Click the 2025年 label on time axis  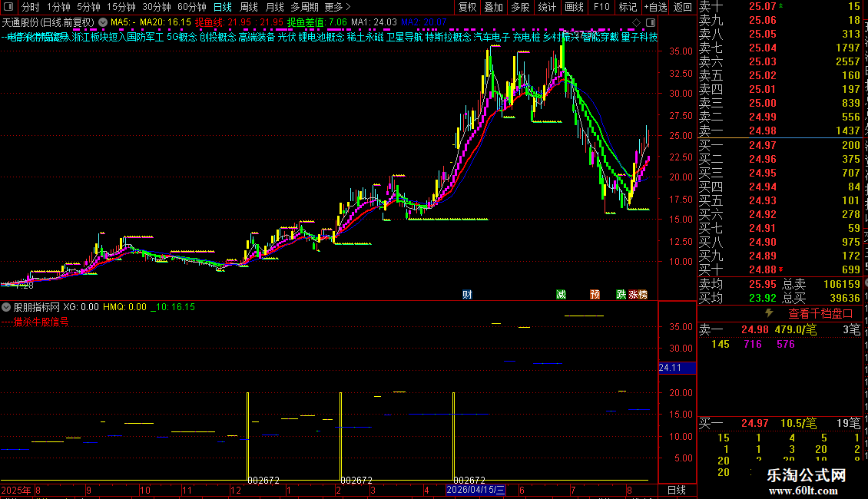pos(16,490)
